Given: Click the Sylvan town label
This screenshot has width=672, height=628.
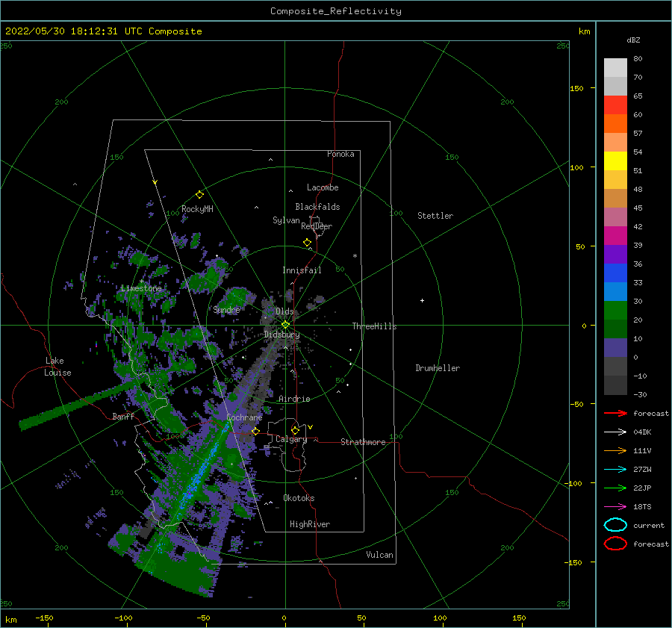Looking at the screenshot, I should [x=286, y=220].
